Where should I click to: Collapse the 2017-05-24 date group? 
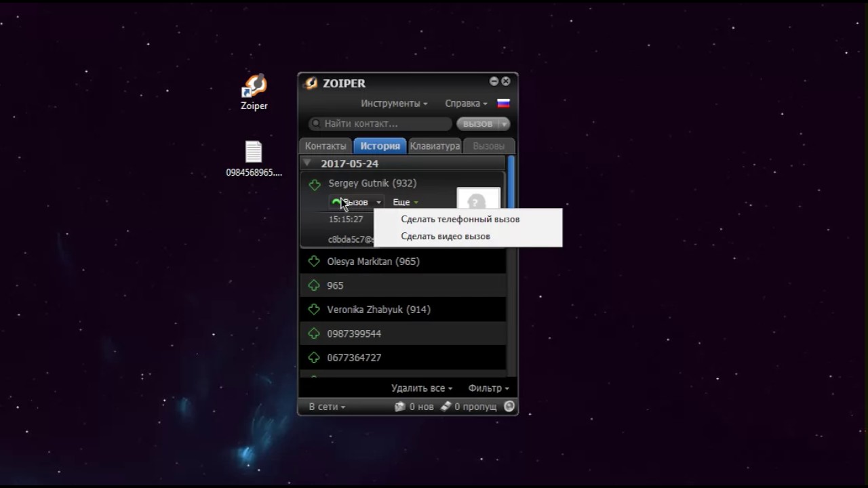pos(307,163)
